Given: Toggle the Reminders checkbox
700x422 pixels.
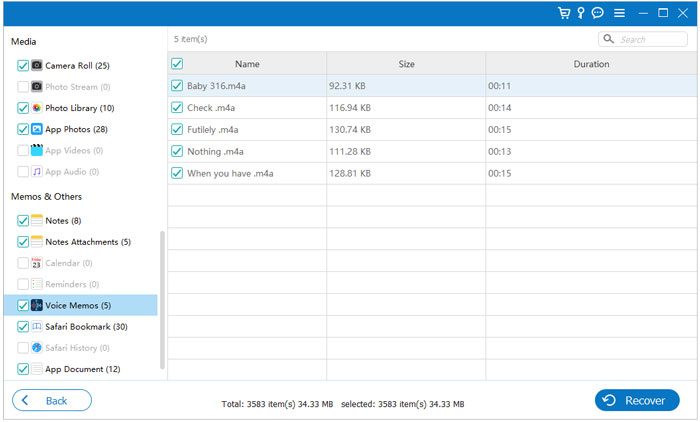Looking at the screenshot, I should tap(23, 284).
